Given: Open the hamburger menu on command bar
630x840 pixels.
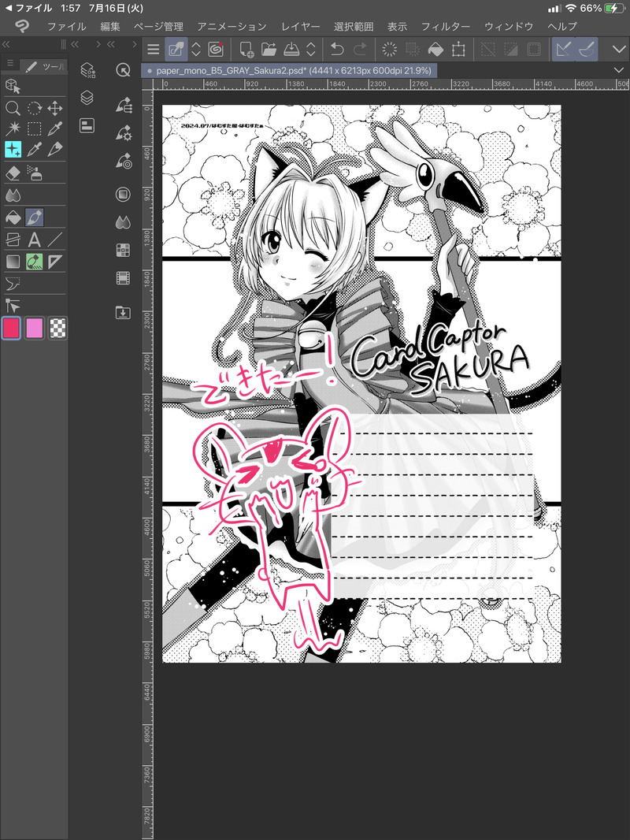Looking at the screenshot, I should point(154,50).
